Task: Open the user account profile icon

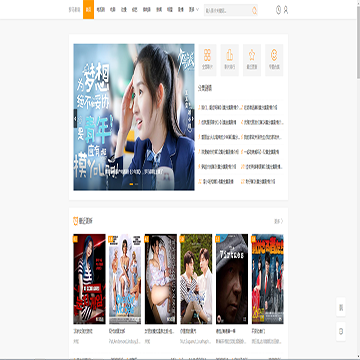Action: click(286, 10)
